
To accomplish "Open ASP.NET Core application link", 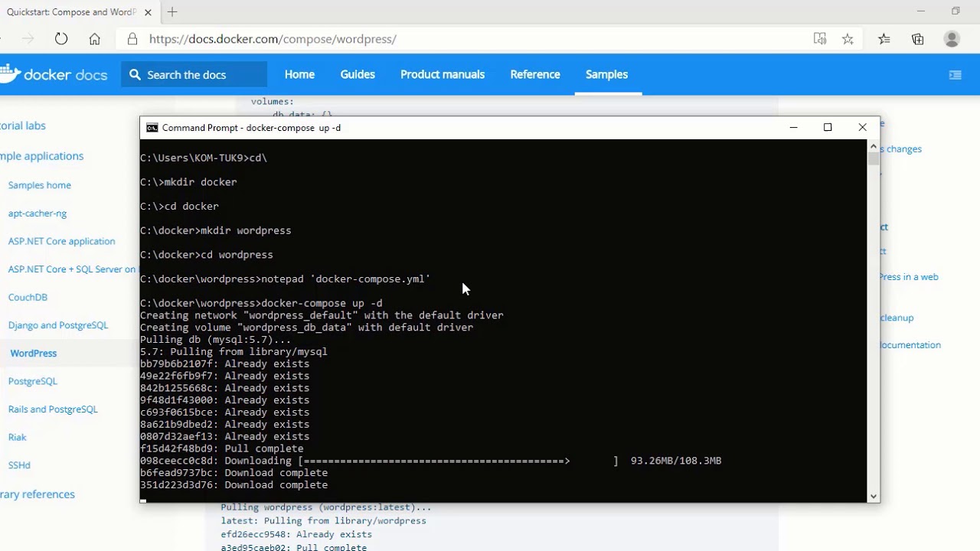I will coord(61,241).
